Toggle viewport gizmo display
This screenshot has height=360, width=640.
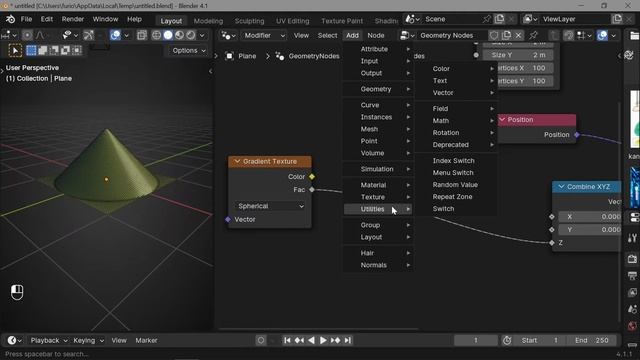(x=89, y=36)
